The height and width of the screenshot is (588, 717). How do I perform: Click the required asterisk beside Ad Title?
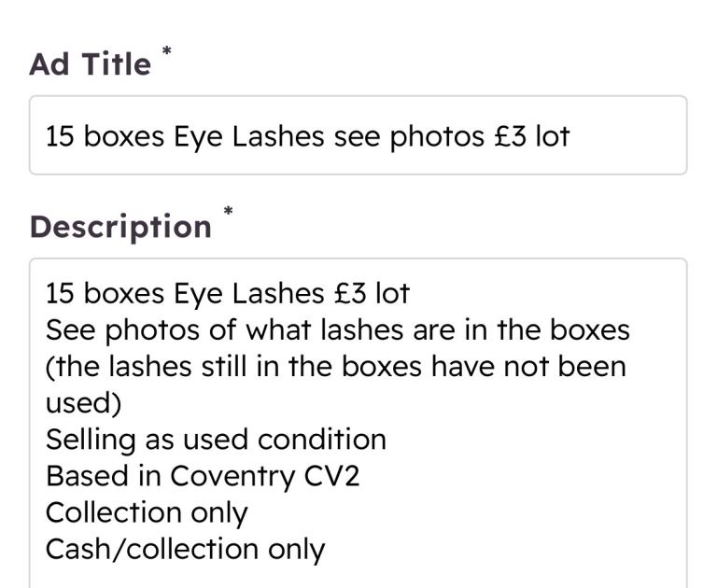[167, 50]
